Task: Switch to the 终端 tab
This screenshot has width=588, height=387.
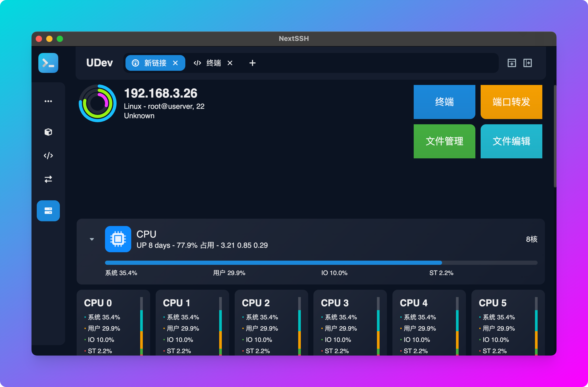Action: 213,63
